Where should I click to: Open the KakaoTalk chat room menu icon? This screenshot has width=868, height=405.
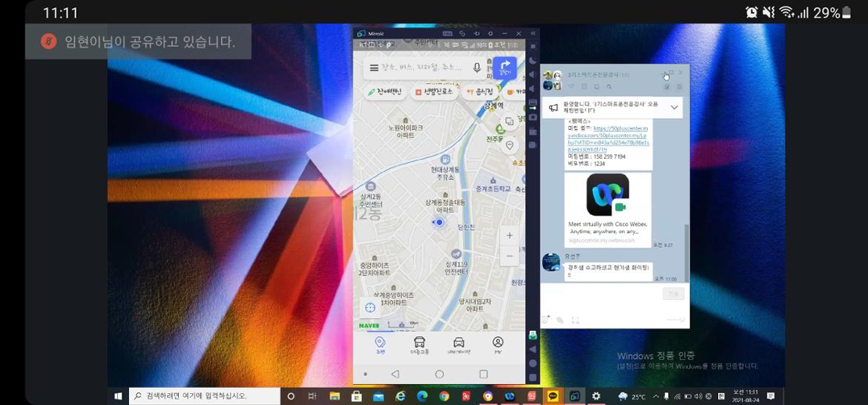[x=680, y=86]
